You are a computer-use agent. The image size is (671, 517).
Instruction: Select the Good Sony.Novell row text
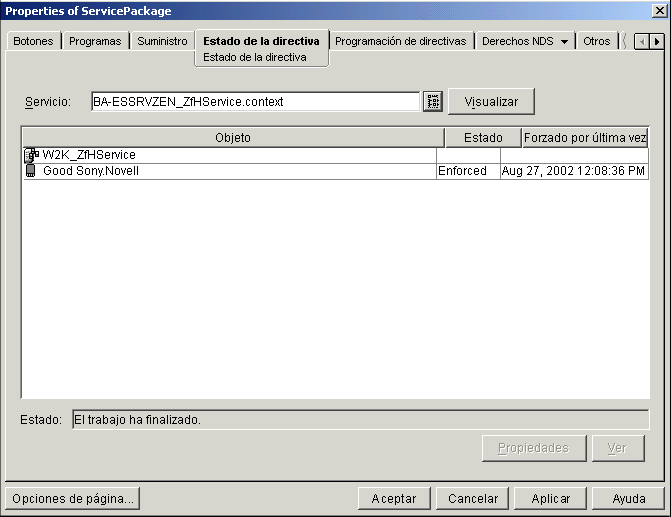91,171
